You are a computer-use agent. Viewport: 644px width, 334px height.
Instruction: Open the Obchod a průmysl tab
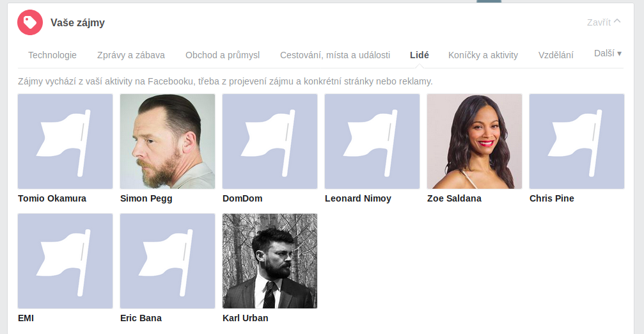pos(223,55)
